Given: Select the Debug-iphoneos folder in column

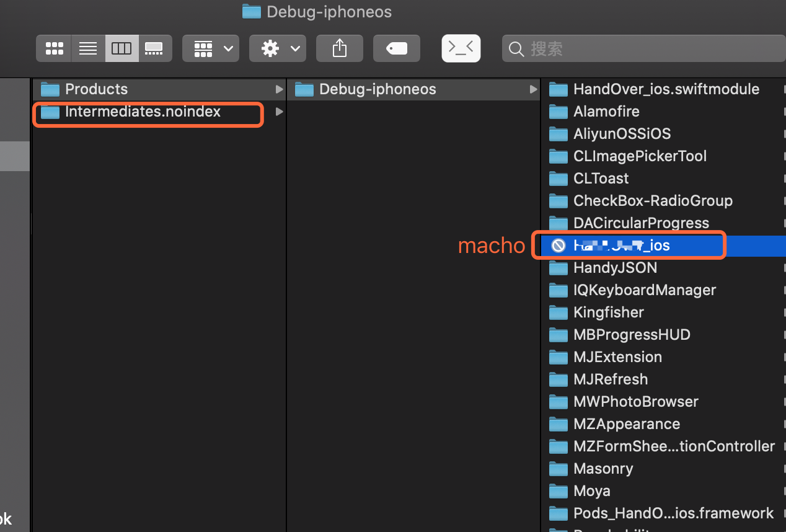Looking at the screenshot, I should (413, 89).
